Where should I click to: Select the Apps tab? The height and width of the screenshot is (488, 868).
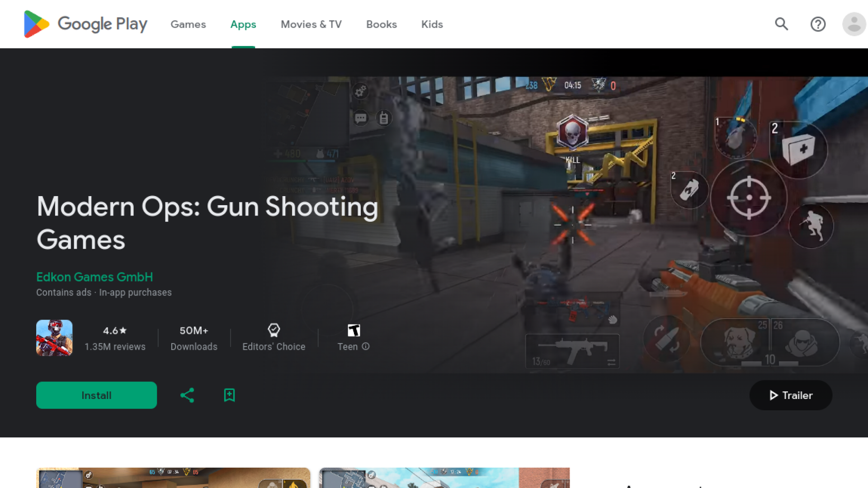pyautogui.click(x=243, y=24)
